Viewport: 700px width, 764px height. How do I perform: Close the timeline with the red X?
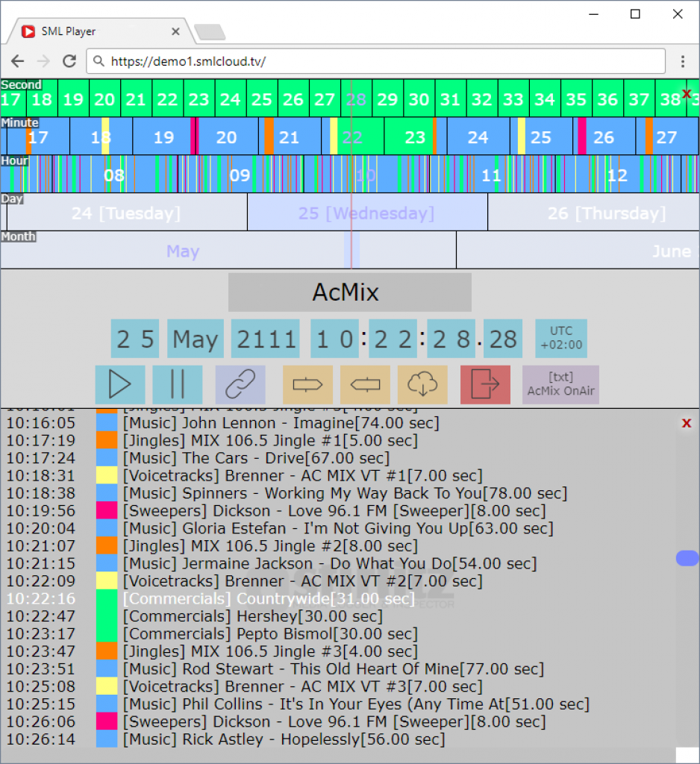point(687,94)
